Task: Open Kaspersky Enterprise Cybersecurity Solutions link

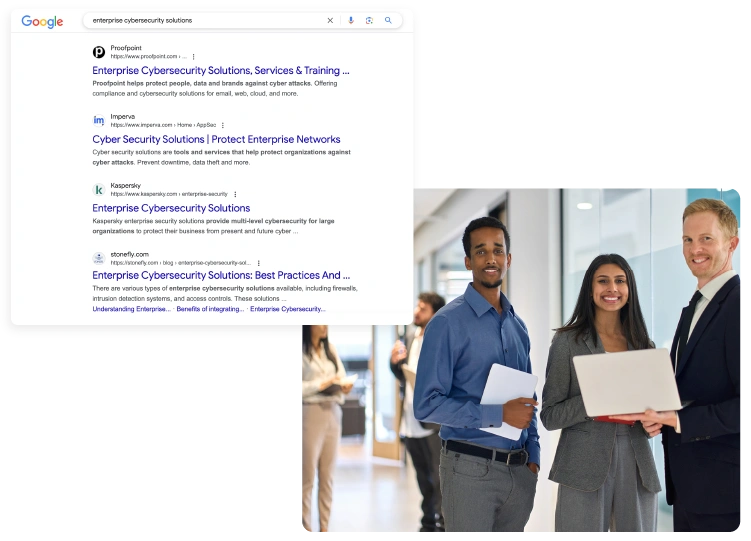Action: 171,208
